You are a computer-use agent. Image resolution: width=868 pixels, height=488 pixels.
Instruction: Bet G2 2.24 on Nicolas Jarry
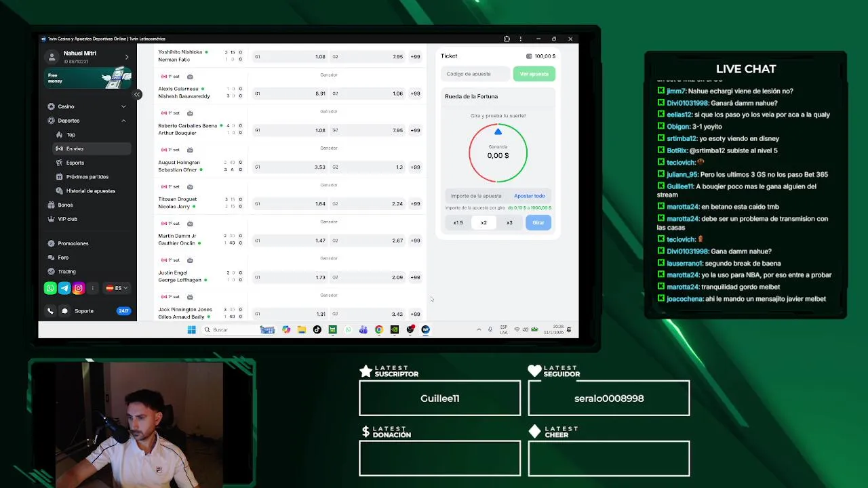click(368, 203)
